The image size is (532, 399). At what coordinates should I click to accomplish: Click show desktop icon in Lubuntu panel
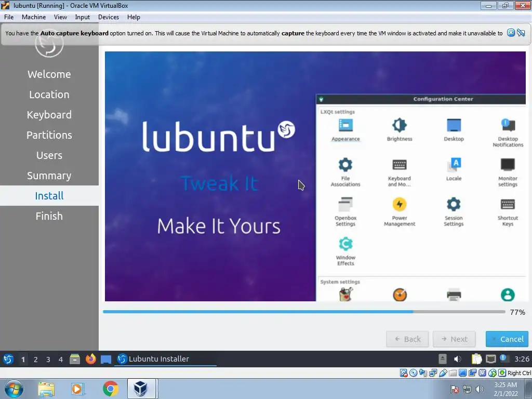point(106,359)
